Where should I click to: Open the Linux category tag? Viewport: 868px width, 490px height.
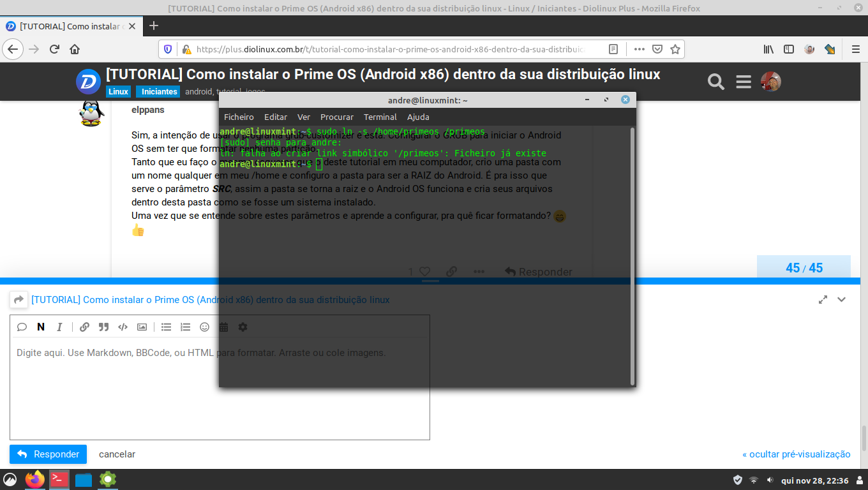[118, 92]
